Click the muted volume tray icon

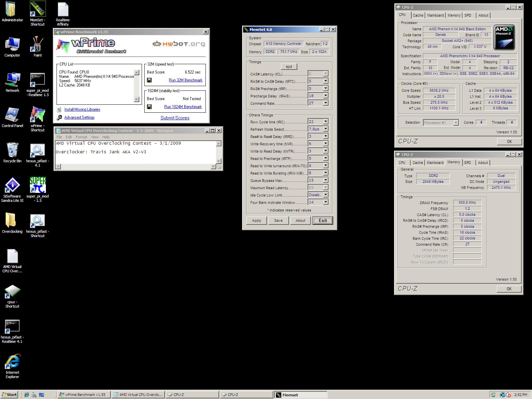508,395
